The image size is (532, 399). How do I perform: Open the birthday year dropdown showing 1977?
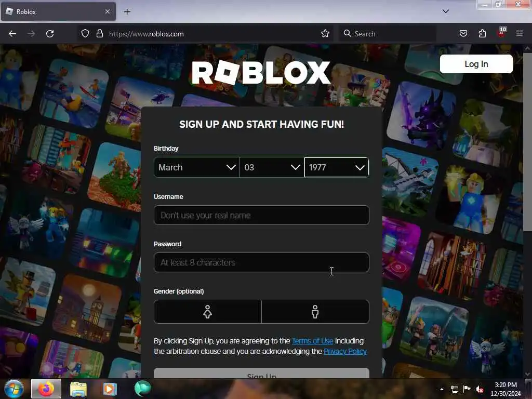tap(337, 167)
